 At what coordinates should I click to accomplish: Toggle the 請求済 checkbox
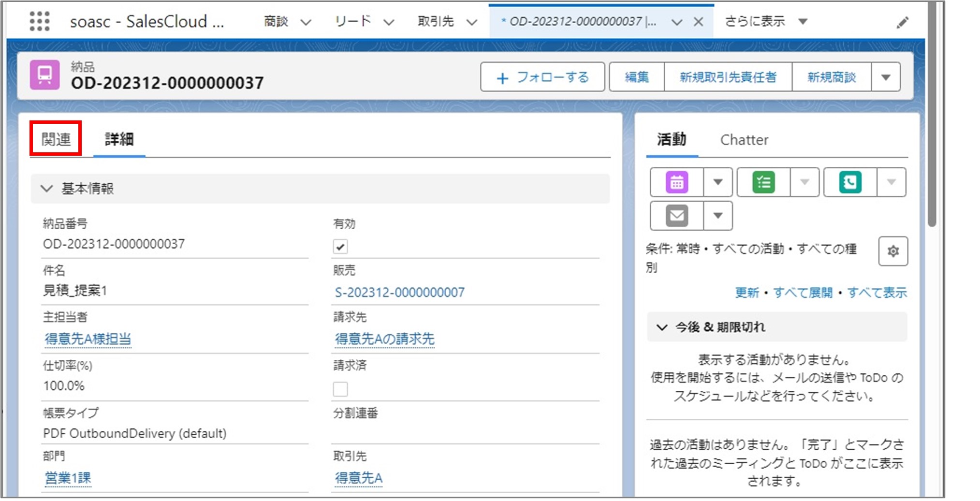340,389
